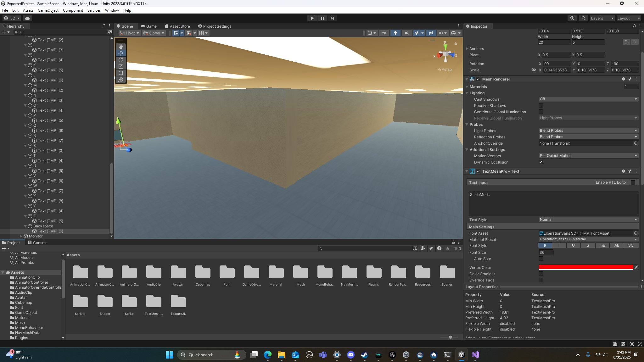Enable Receive Shadows checkbox
Viewport: 644px width, 362px height.
pos(541,106)
